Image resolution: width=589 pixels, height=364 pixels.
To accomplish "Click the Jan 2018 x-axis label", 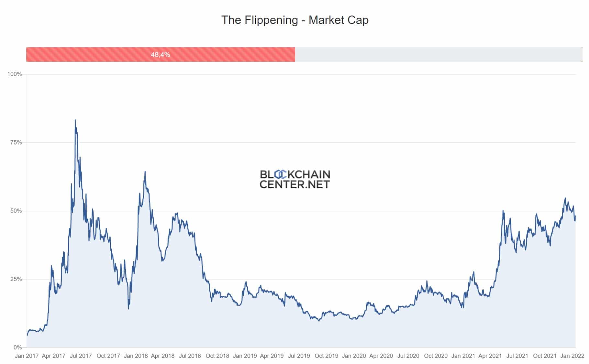I will click(x=136, y=356).
